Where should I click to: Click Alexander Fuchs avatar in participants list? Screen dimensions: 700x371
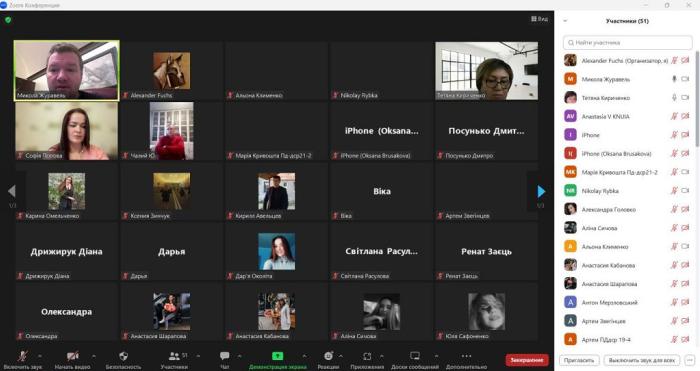click(570, 60)
